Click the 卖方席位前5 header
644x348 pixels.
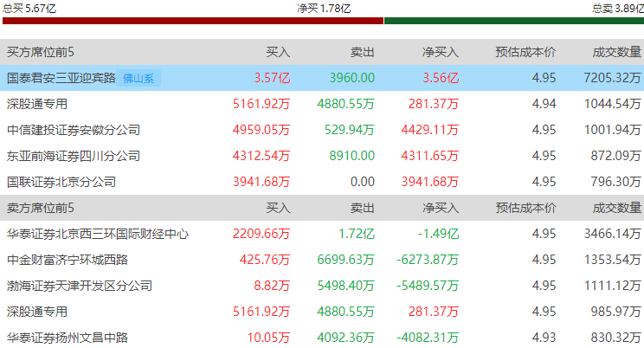[40, 208]
